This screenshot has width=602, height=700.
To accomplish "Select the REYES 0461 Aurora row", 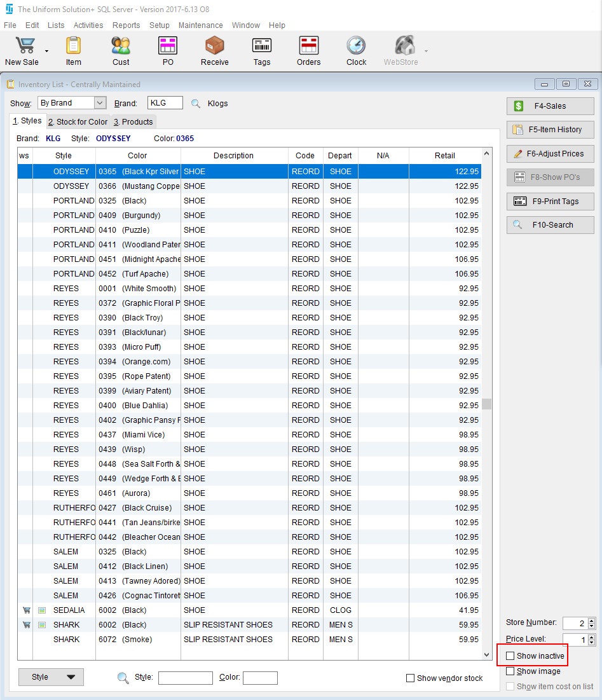I will tap(249, 493).
